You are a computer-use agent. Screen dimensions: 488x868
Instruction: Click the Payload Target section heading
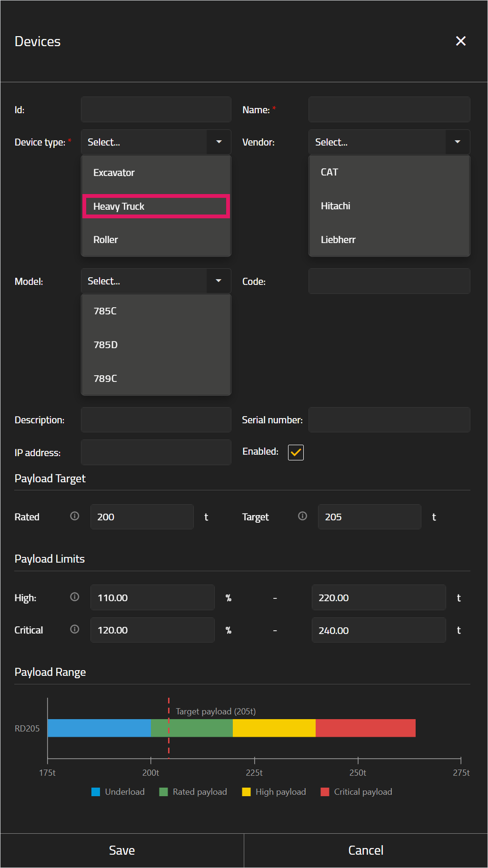[50, 478]
